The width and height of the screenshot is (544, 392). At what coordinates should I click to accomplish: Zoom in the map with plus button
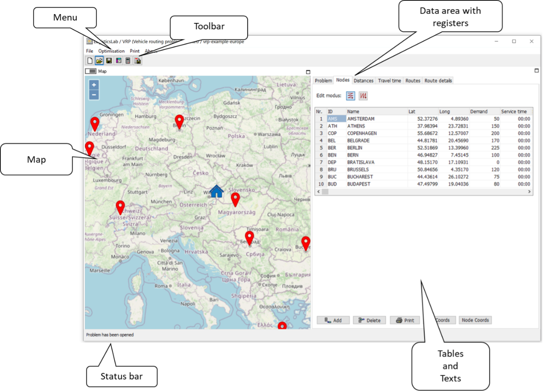pyautogui.click(x=94, y=85)
